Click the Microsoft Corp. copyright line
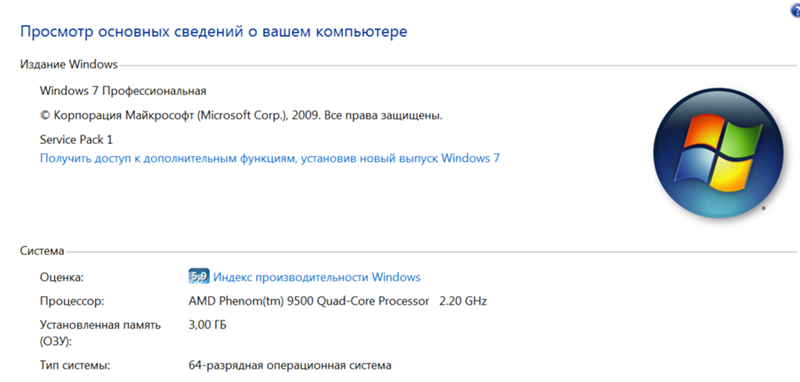Image resolution: width=800 pixels, height=382 pixels. coord(241,116)
